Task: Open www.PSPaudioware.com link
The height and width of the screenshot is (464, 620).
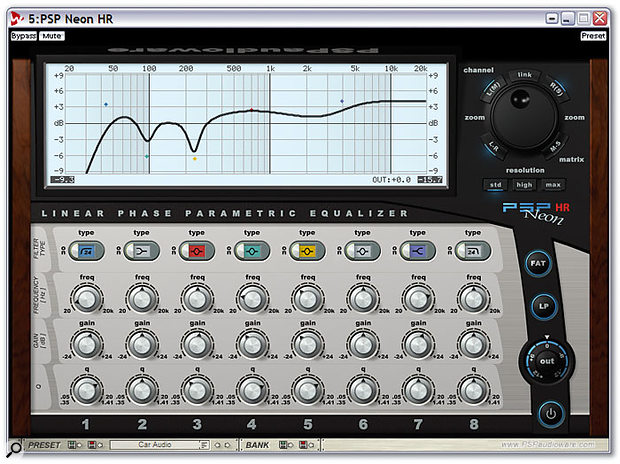Action: (548, 445)
